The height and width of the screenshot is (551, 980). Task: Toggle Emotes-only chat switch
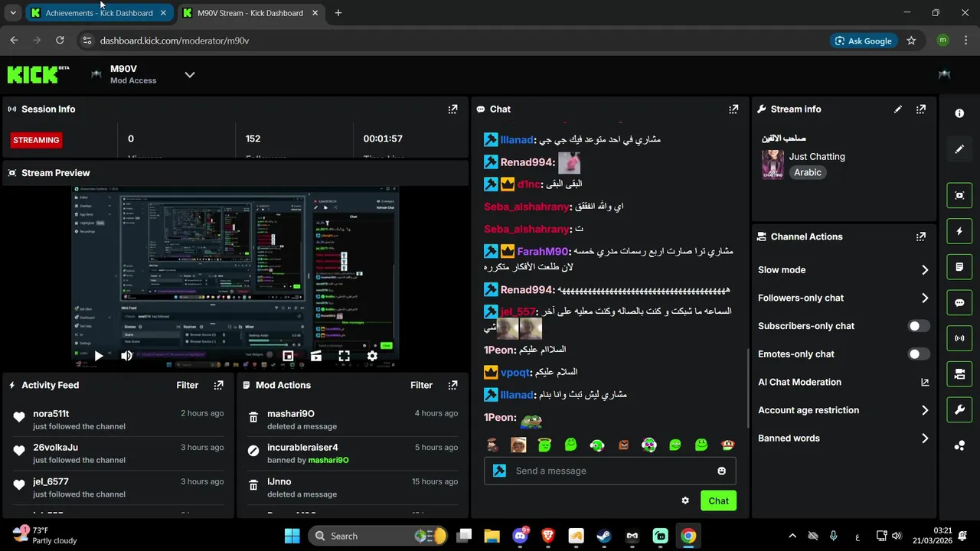pyautogui.click(x=919, y=354)
